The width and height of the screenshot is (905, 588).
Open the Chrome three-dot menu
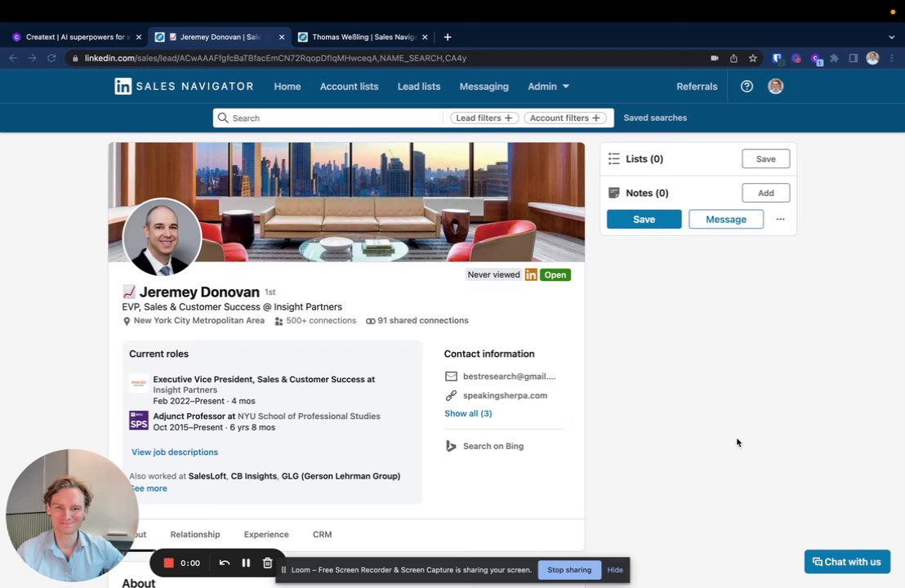892,58
